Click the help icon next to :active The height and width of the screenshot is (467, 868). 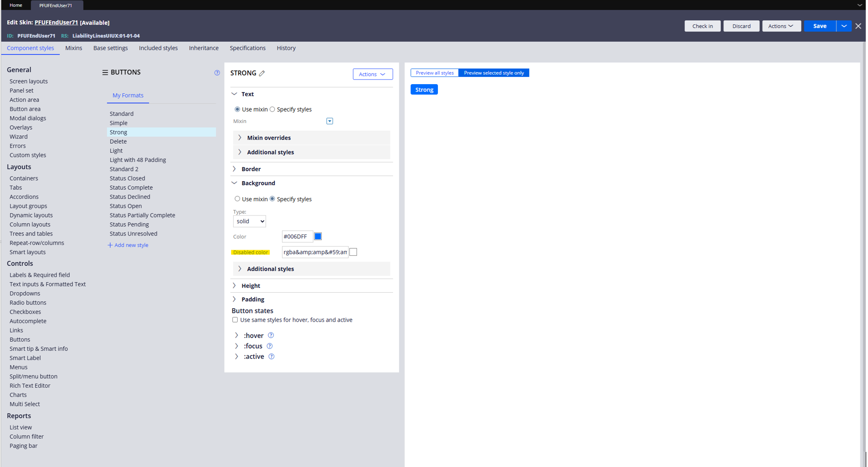pyautogui.click(x=272, y=356)
